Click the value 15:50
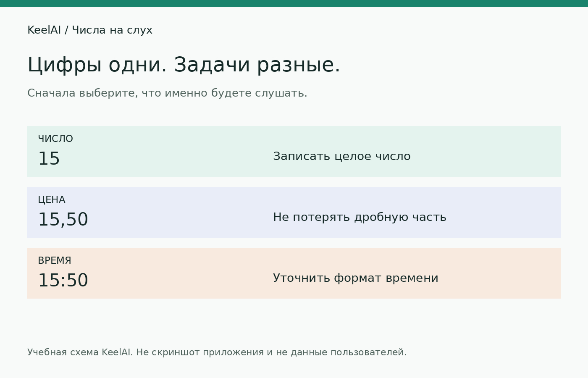Image resolution: width=588 pixels, height=378 pixels. click(x=63, y=281)
